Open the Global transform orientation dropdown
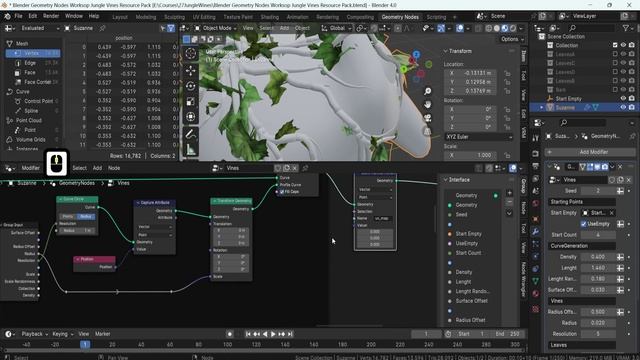640x360 pixels. coord(337,28)
